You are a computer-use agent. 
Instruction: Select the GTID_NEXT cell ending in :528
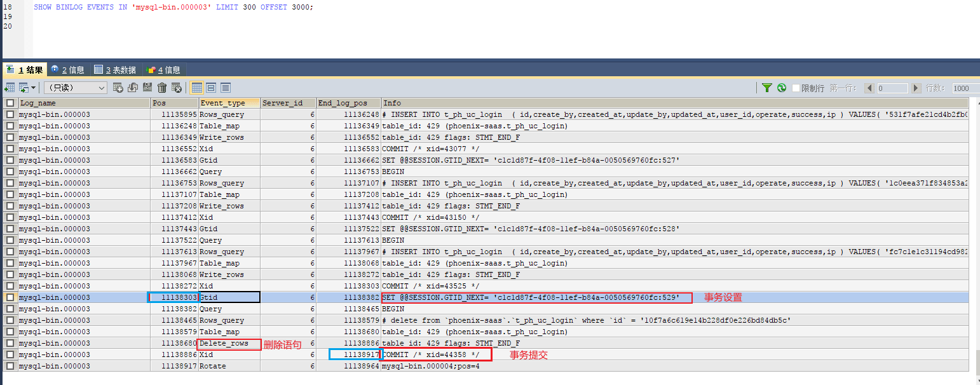coord(675,229)
